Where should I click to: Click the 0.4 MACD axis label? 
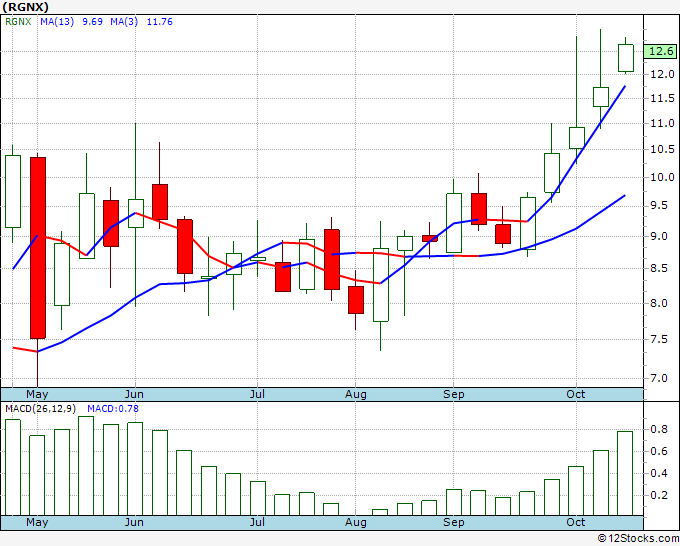click(x=659, y=474)
